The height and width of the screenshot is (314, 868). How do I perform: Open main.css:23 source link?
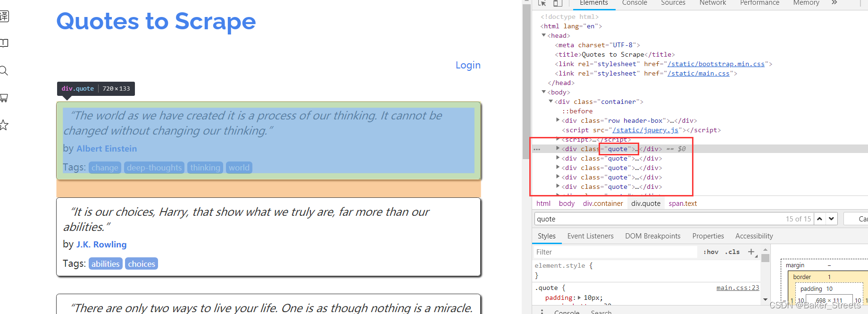click(x=738, y=288)
